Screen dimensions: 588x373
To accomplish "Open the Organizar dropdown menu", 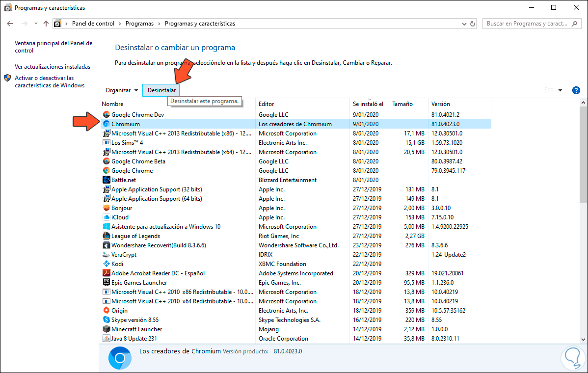I will point(122,90).
